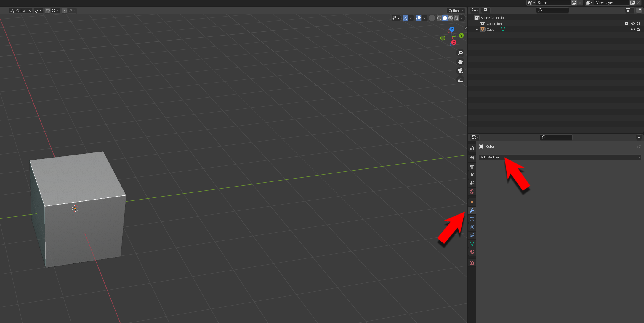644x323 pixels.
Task: Toggle snapping magnet in header
Action: click(x=48, y=11)
